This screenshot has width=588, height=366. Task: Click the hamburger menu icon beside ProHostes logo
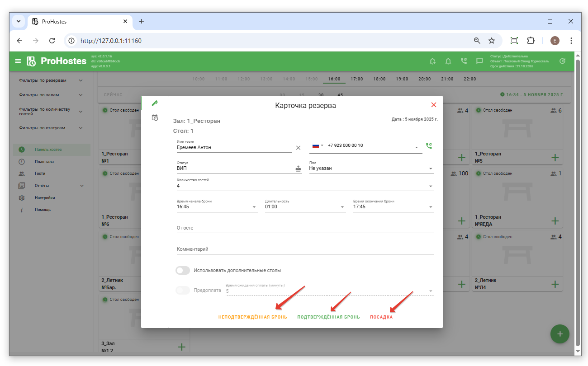pyautogui.click(x=18, y=61)
